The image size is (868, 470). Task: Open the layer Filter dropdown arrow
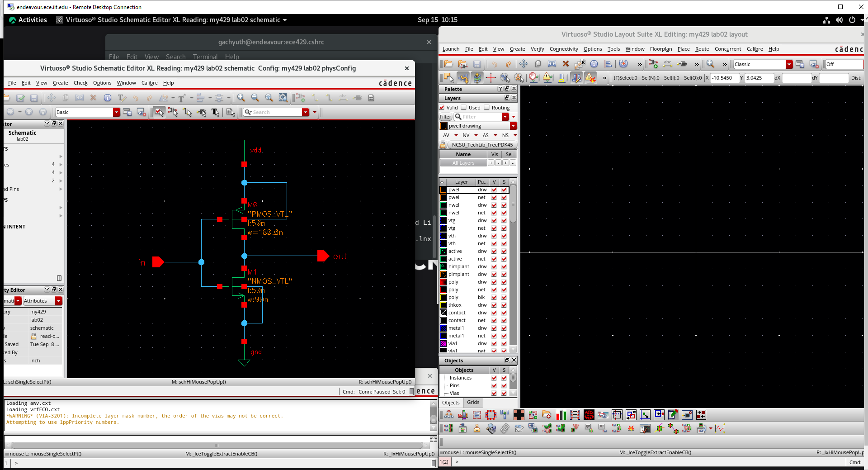pyautogui.click(x=505, y=117)
